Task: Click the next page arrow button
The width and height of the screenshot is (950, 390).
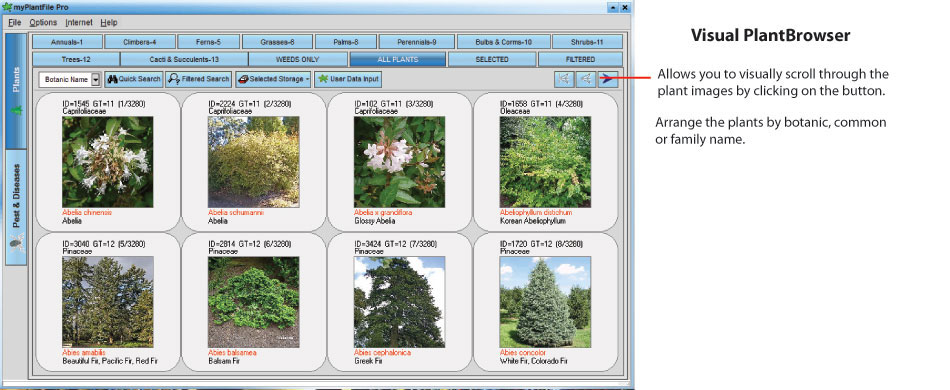Action: (608, 79)
